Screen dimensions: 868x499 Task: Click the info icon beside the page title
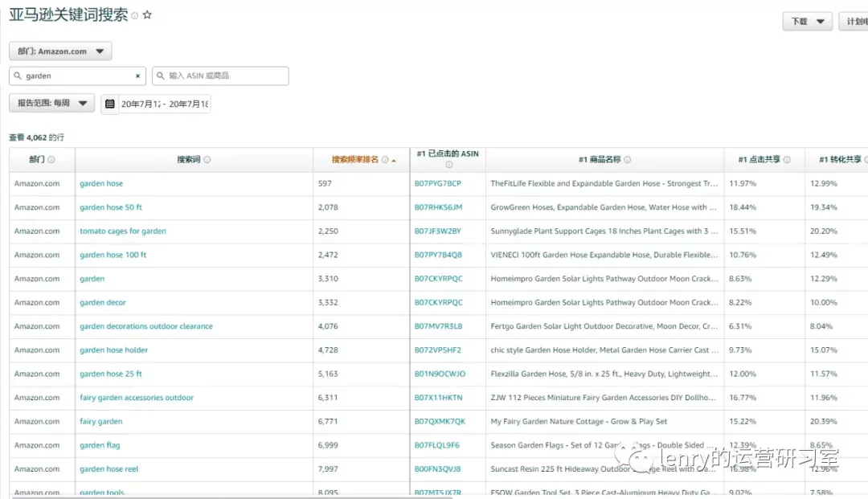[134, 16]
